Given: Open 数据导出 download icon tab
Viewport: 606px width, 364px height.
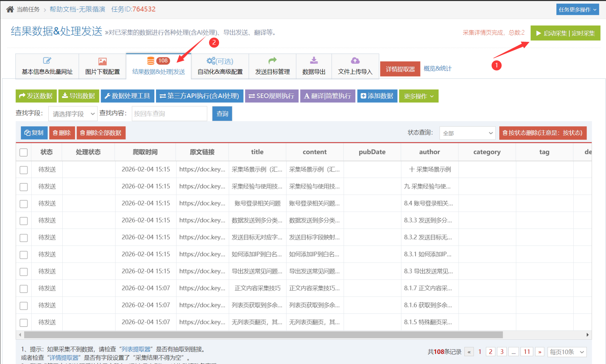Looking at the screenshot, I should [x=314, y=66].
